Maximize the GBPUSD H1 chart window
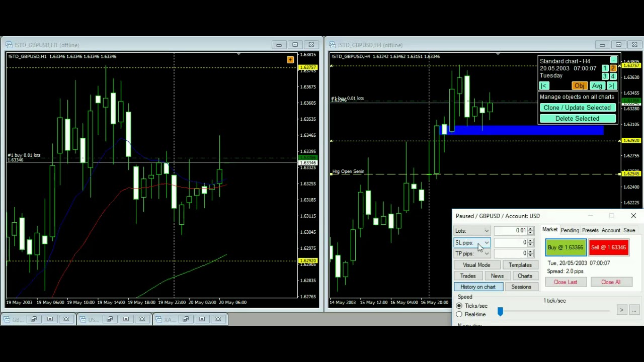The width and height of the screenshot is (644, 362). 295,45
